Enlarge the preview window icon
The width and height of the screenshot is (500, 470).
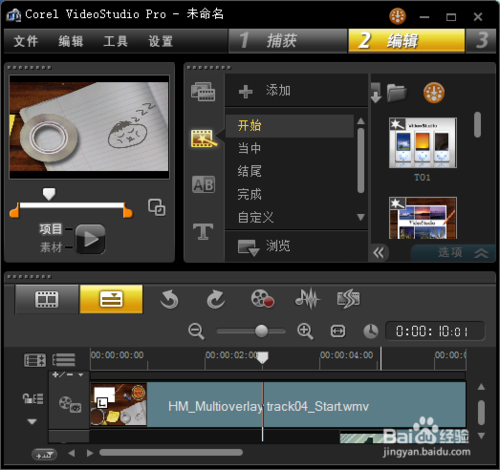tap(157, 207)
